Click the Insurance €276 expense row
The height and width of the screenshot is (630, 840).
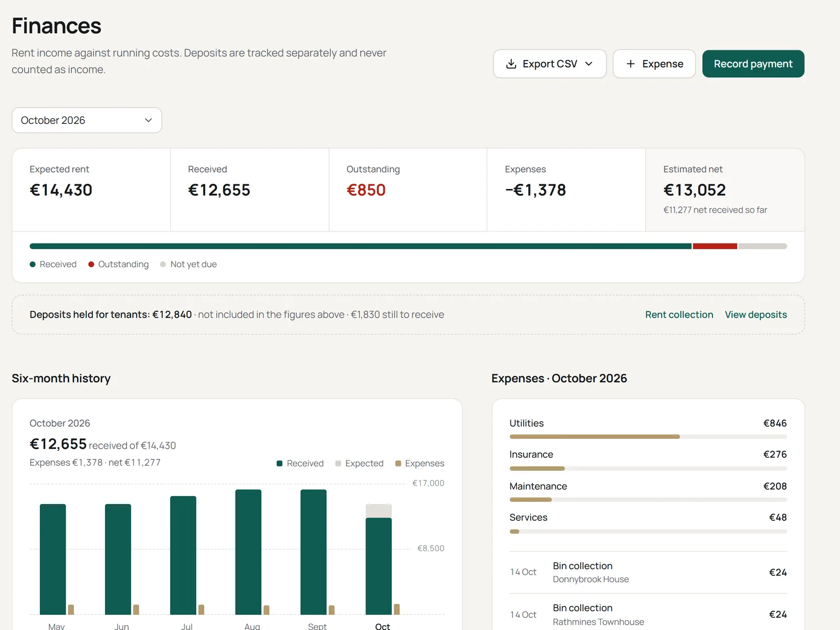coord(648,460)
